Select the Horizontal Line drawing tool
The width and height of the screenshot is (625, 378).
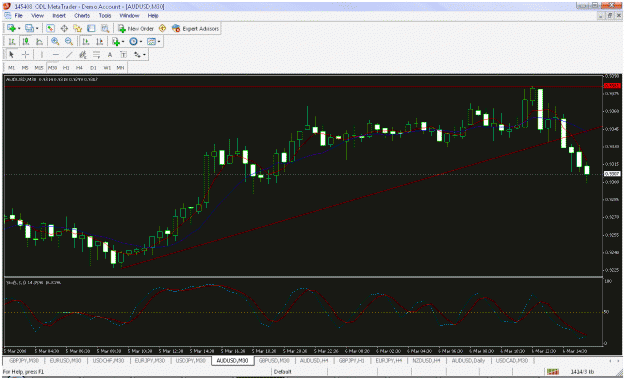[x=55, y=55]
